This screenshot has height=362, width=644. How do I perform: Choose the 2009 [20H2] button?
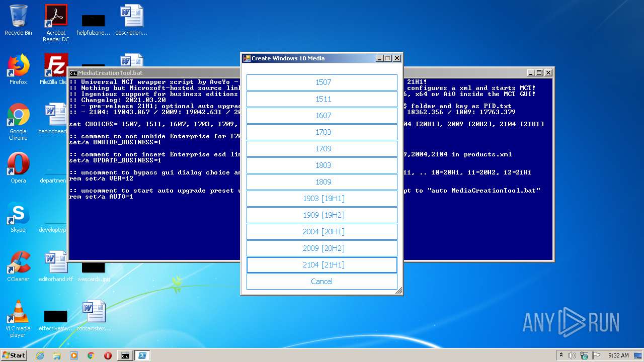(x=322, y=248)
